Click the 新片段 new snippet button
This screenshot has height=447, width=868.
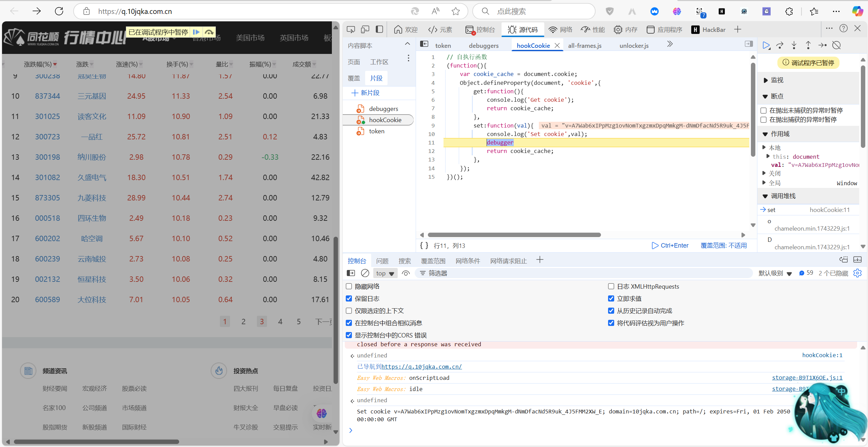[x=366, y=93]
